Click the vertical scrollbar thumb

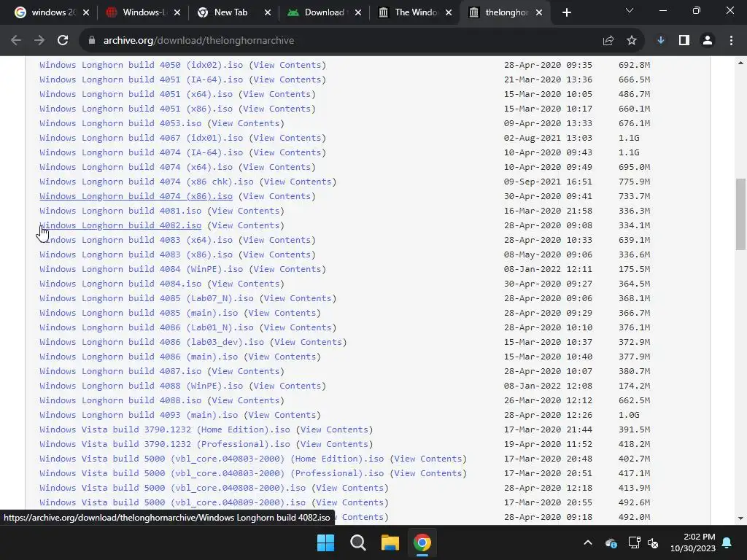pyautogui.click(x=740, y=214)
